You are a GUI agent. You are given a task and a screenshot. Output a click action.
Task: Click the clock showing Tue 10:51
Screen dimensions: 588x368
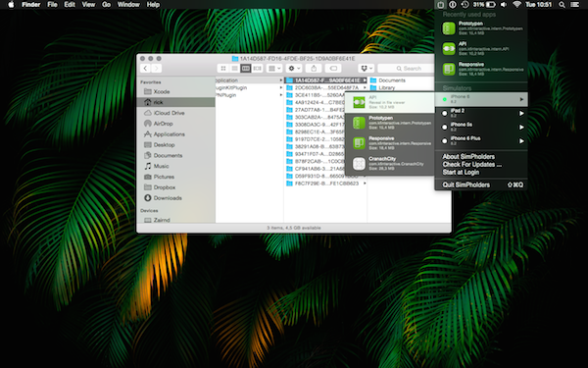(x=538, y=5)
